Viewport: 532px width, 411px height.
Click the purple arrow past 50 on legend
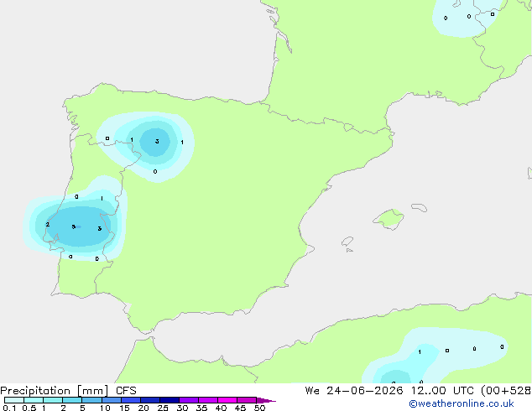[x=266, y=400]
